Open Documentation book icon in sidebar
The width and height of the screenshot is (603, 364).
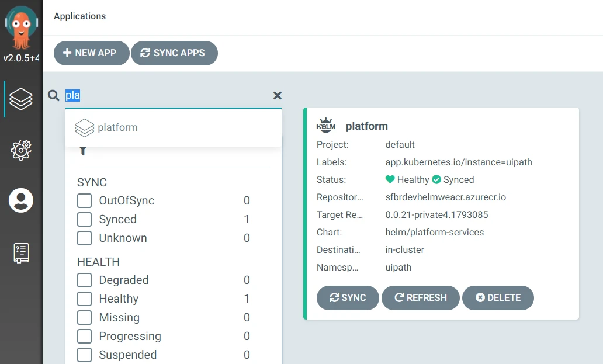tap(21, 253)
